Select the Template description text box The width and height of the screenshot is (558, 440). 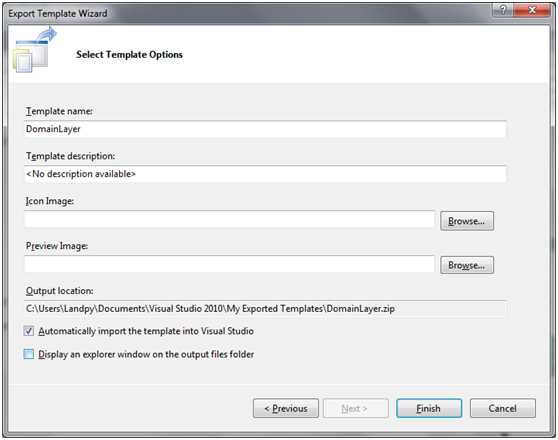click(265, 174)
